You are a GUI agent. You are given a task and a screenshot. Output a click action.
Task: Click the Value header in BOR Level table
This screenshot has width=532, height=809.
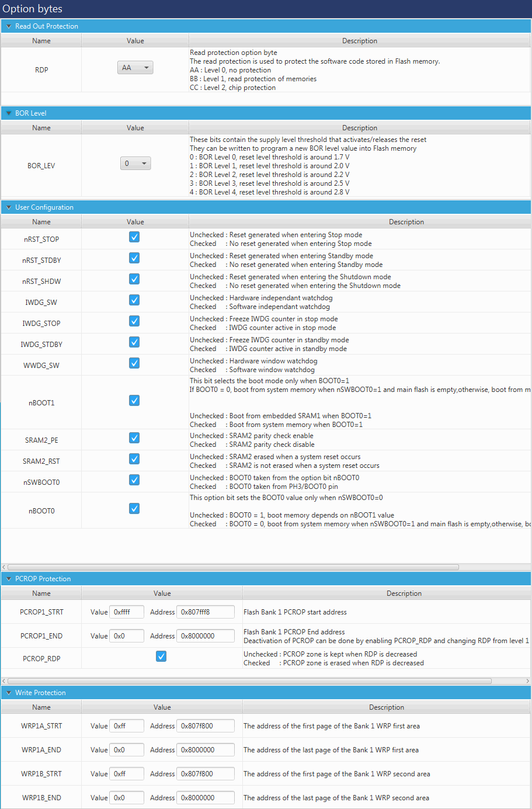click(135, 128)
